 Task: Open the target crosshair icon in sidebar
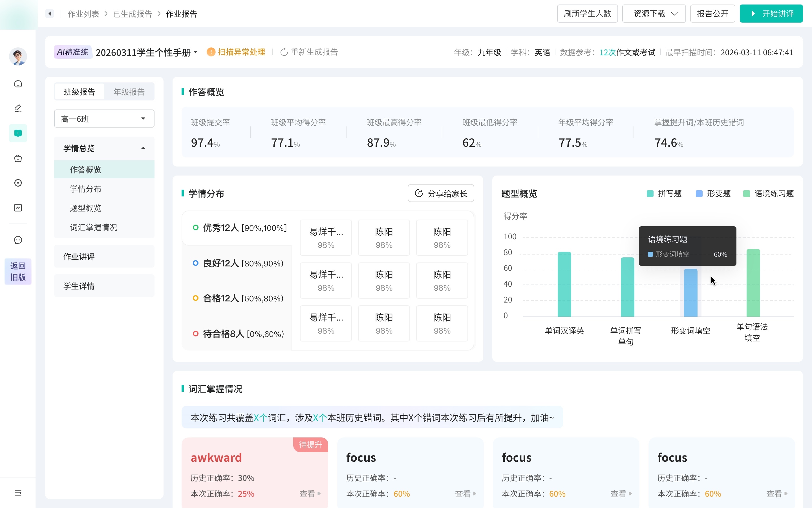pos(18,183)
